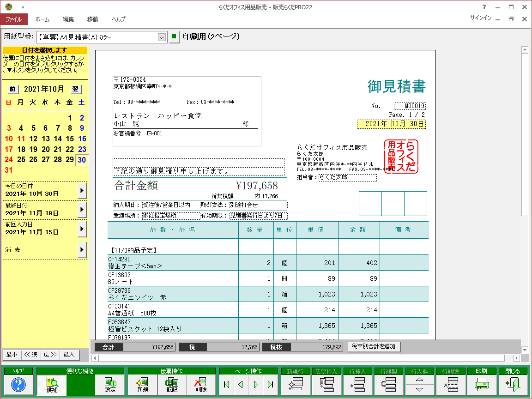Click the 候補 candidates icon
This screenshot has width=532, height=399.
(52, 385)
